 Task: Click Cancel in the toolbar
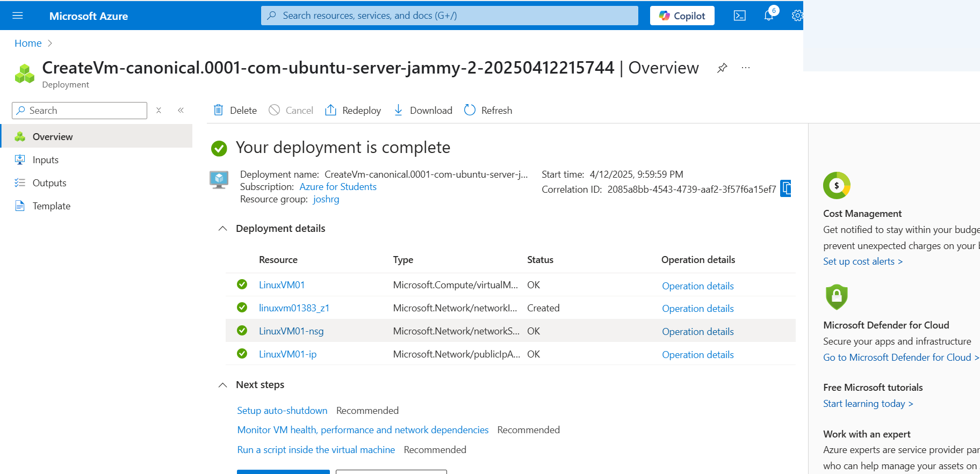pyautogui.click(x=291, y=110)
